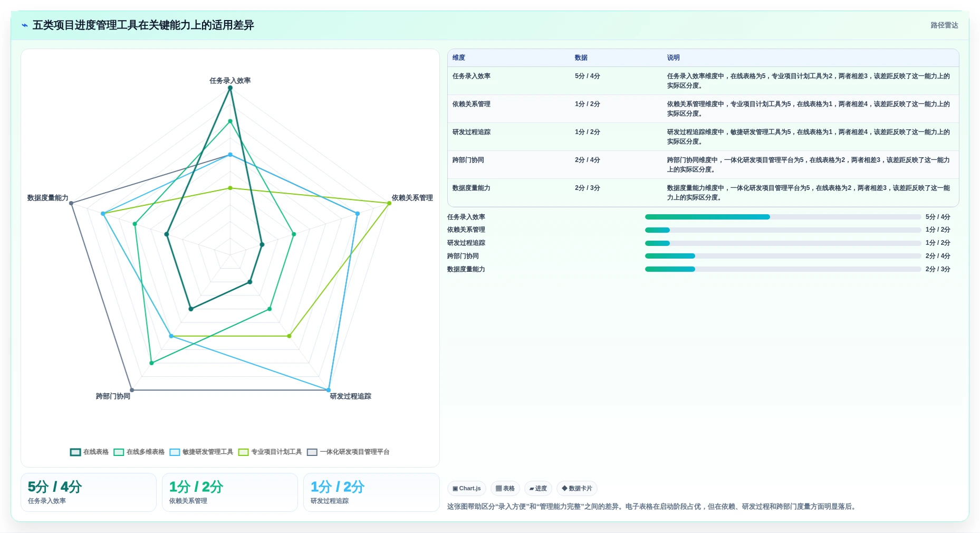Viewport: 980px width, 533px height.
Task: Click the 数据卡片 tag chip
Action: 577,488
